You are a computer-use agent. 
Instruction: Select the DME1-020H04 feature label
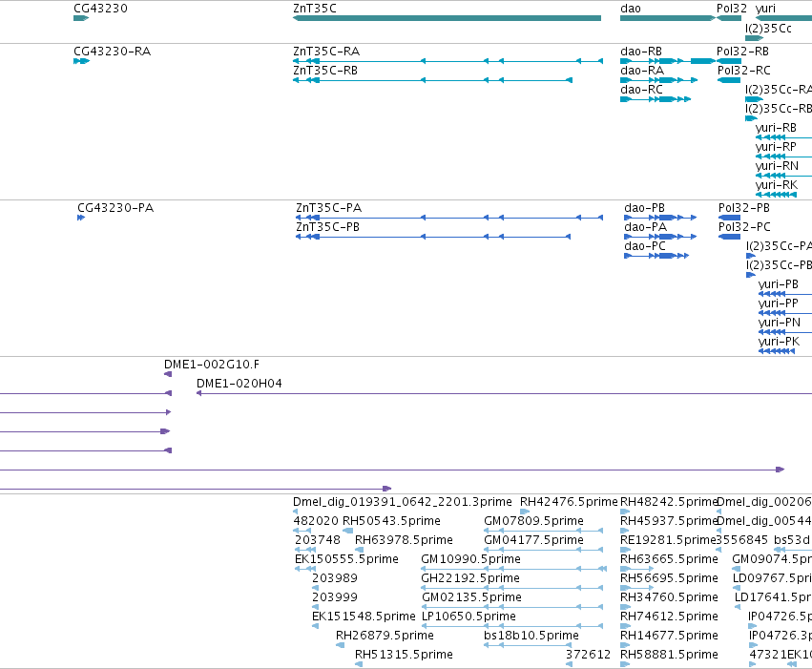coord(239,384)
